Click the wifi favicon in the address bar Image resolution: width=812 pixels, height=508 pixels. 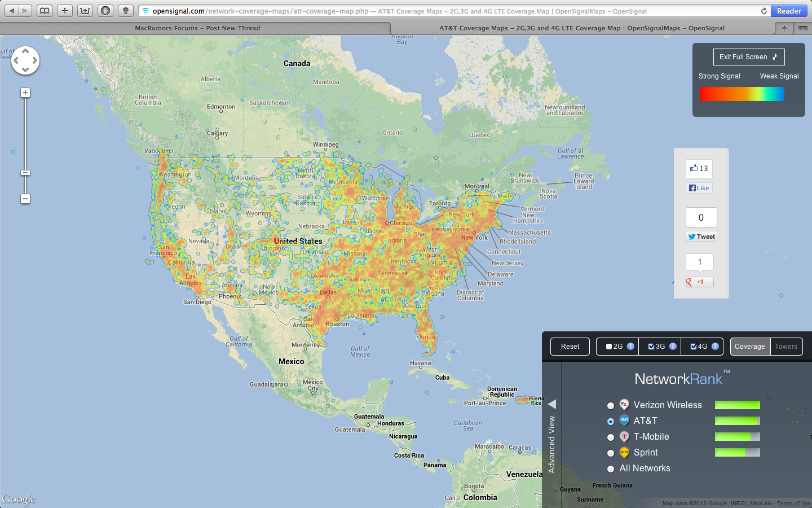145,11
